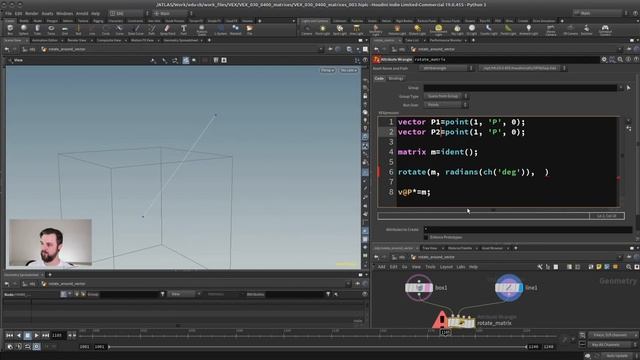The width and height of the screenshot is (640, 360).
Task: Select the Sphere shelf tool
Action: point(24,29)
